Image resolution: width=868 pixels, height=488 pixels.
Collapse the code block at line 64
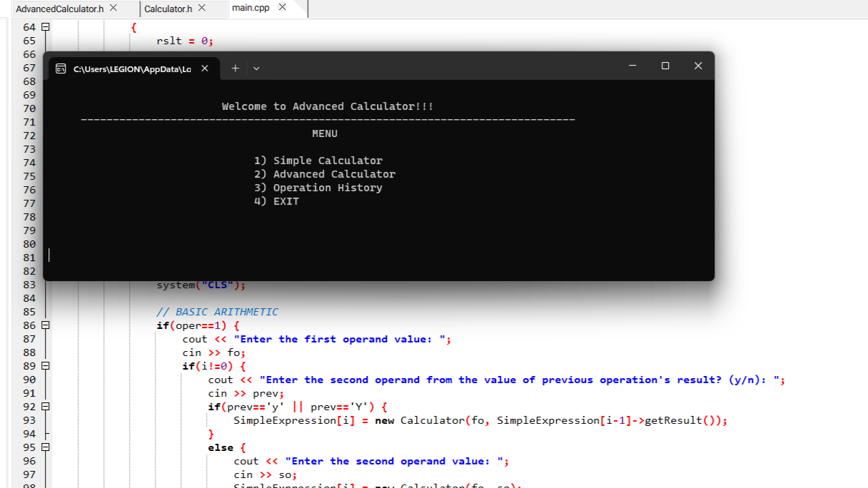pos(45,26)
